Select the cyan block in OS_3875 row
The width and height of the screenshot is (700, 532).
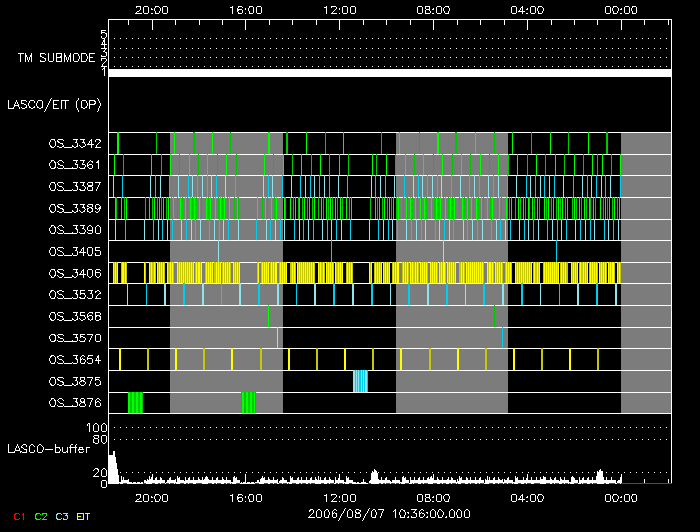pos(360,381)
